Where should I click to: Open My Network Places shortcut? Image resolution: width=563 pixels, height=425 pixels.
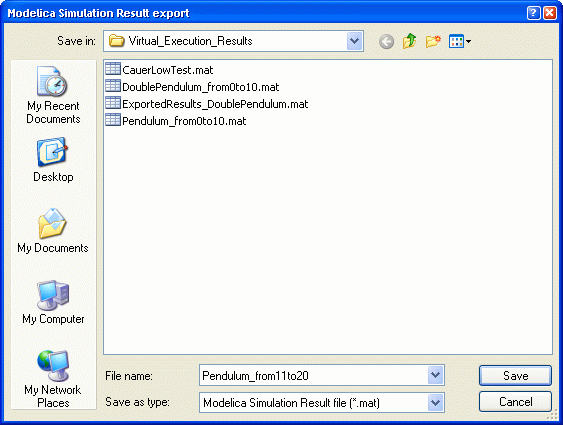click(x=53, y=379)
